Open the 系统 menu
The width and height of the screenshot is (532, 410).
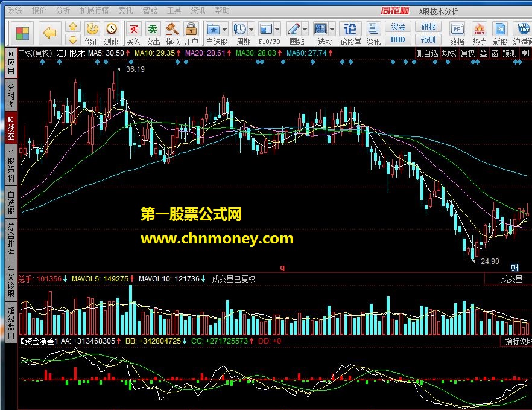pyautogui.click(x=15, y=10)
